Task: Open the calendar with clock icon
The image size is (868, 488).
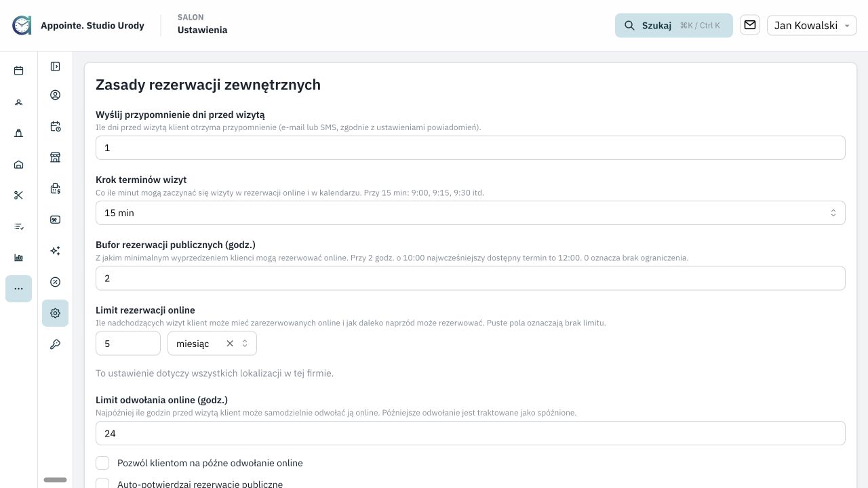Action: point(55,126)
